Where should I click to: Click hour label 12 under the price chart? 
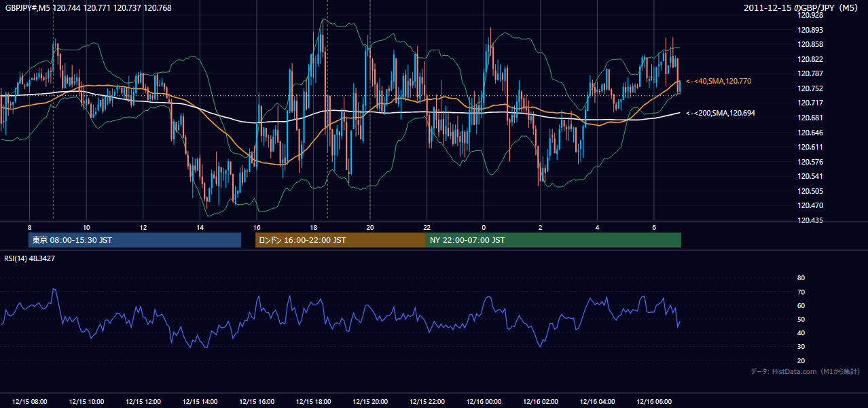tap(143, 227)
